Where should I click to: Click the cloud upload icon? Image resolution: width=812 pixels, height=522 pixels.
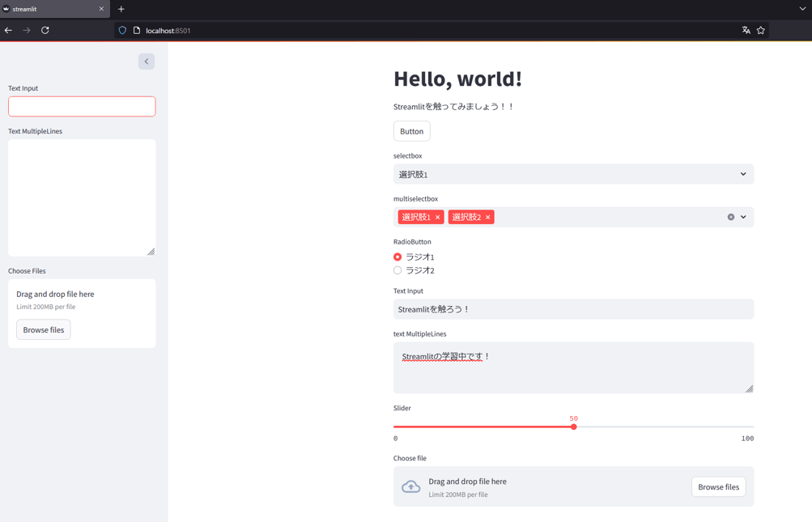411,486
